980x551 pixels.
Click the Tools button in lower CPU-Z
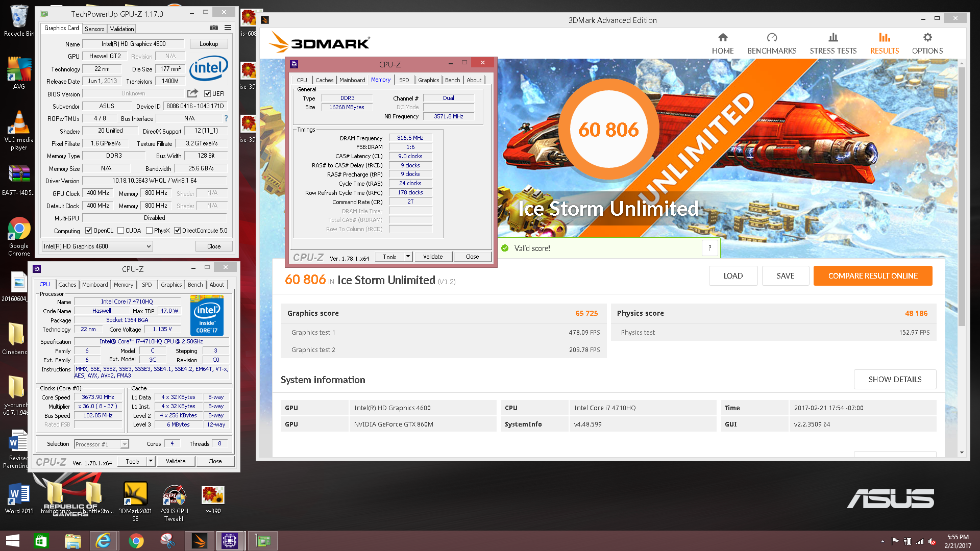point(132,461)
